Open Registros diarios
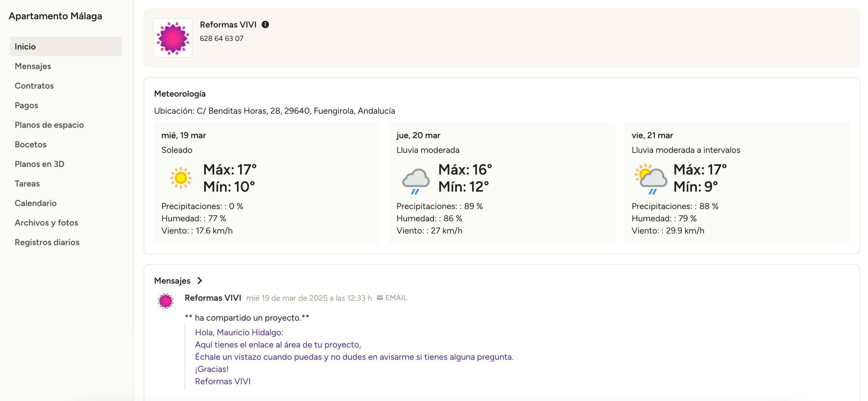This screenshot has width=868, height=401. 47,242
